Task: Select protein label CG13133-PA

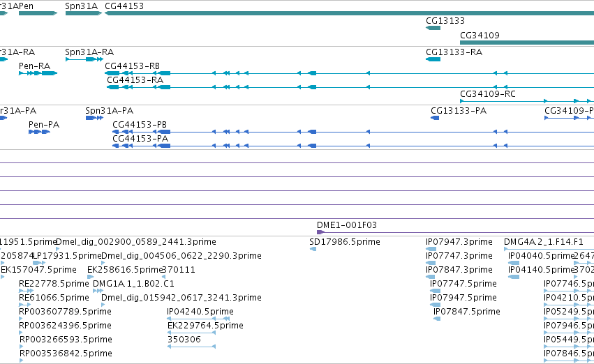Action: [x=459, y=111]
